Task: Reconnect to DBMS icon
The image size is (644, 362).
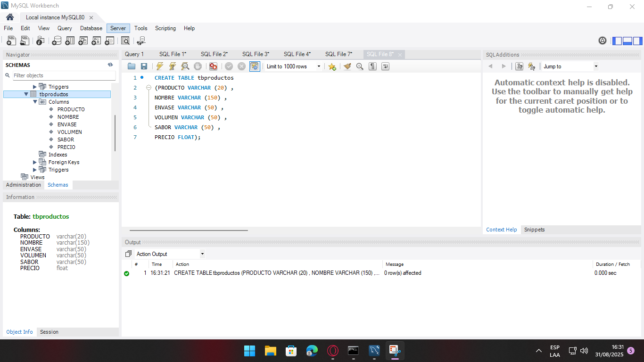Action: pyautogui.click(x=140, y=41)
